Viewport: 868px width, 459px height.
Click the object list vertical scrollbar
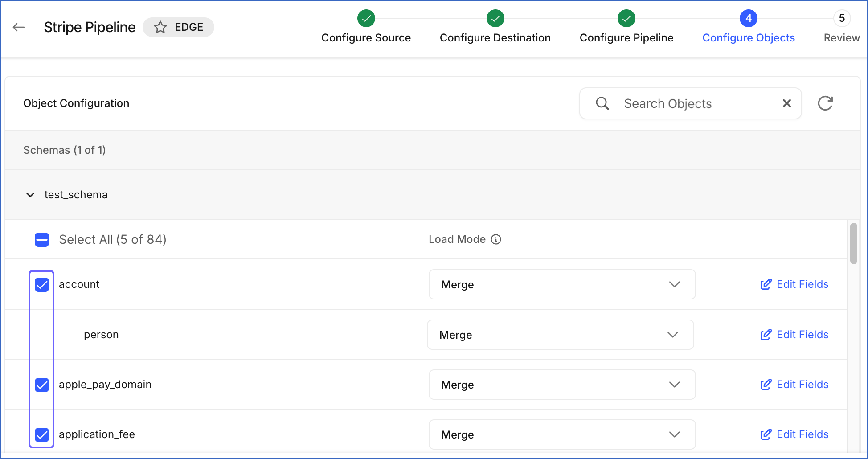(854, 243)
